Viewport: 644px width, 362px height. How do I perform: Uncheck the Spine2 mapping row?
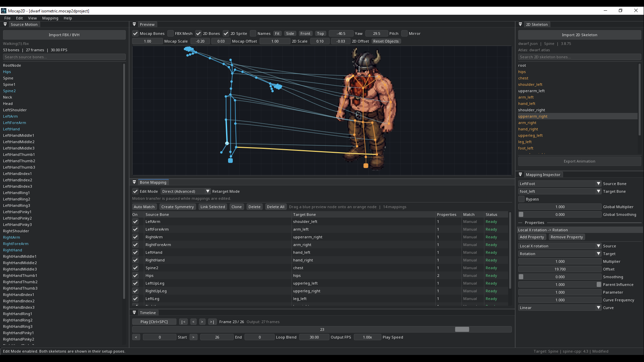click(x=136, y=268)
